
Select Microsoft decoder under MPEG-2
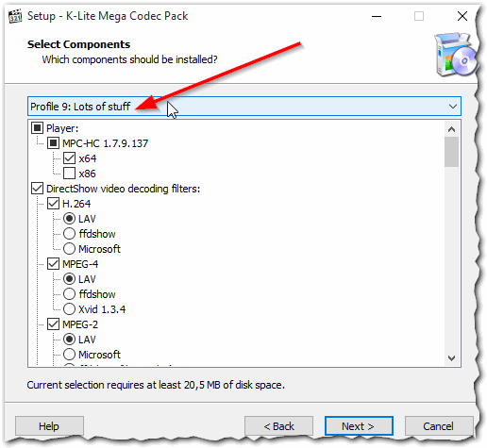pyautogui.click(x=69, y=355)
